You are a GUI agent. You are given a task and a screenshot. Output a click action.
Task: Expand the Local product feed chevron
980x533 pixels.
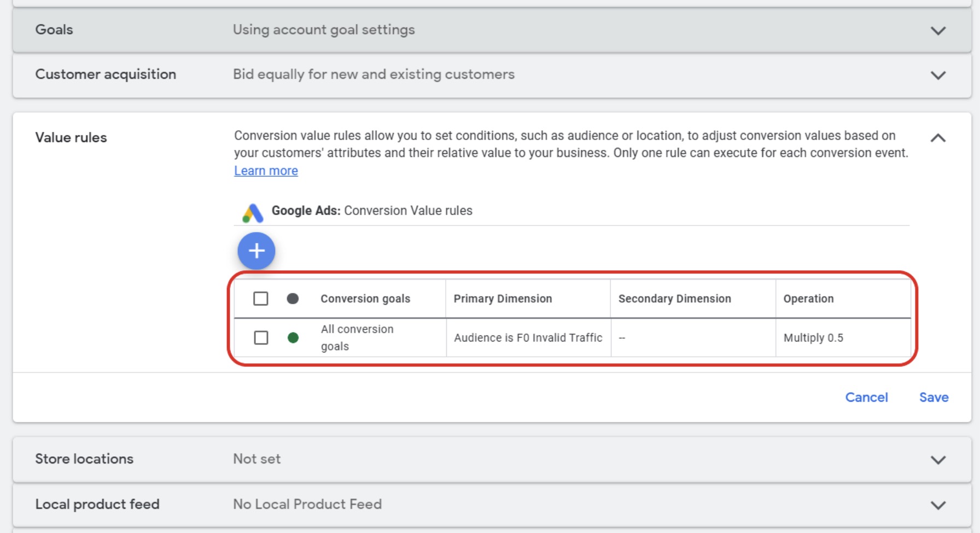tap(938, 505)
